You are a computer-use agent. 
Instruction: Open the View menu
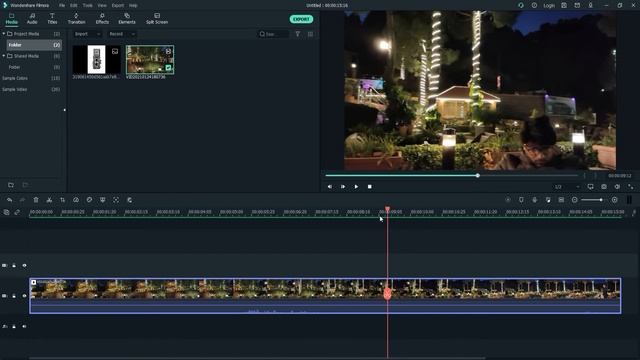click(102, 6)
